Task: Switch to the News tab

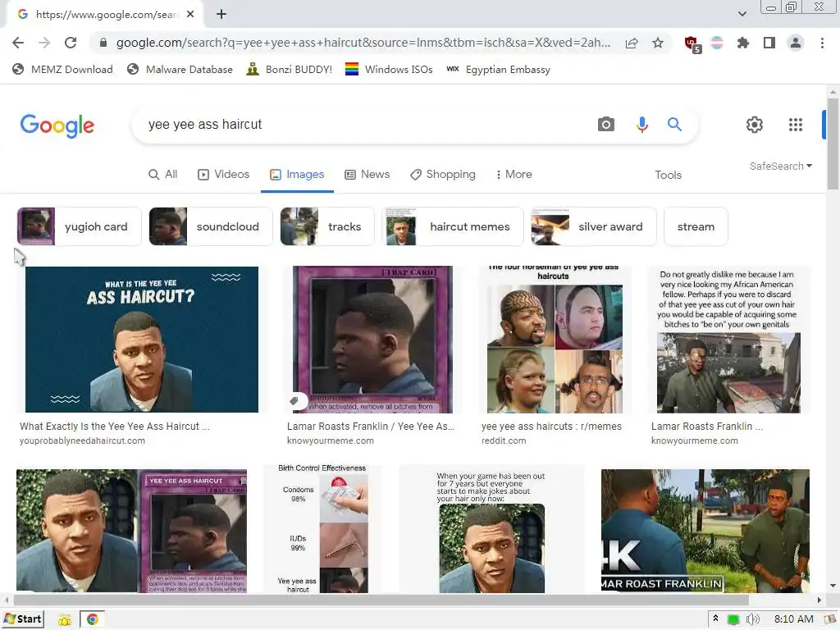Action: point(367,174)
